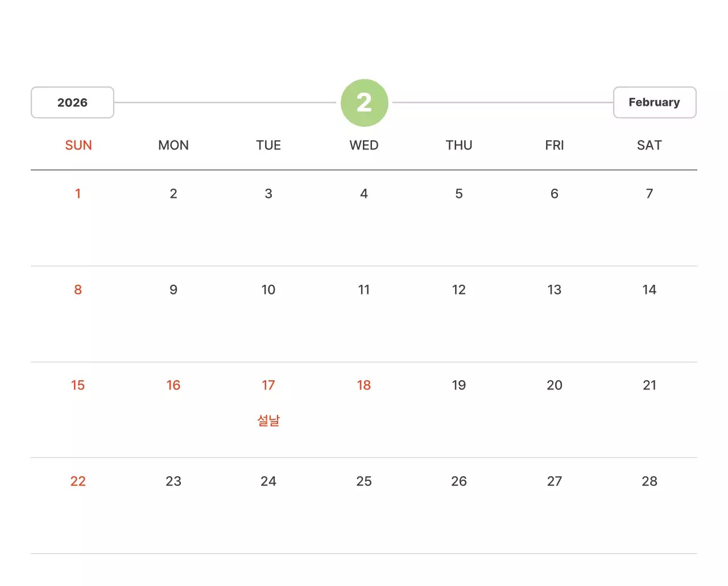Open the 2026 year selector

point(72,102)
